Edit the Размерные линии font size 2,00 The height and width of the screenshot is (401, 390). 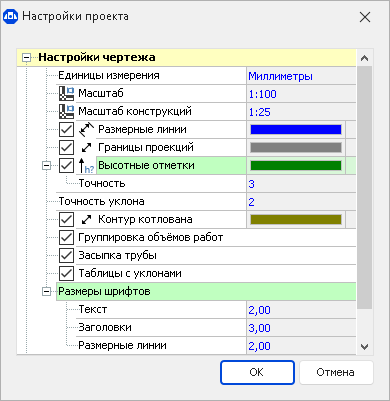pos(301,346)
